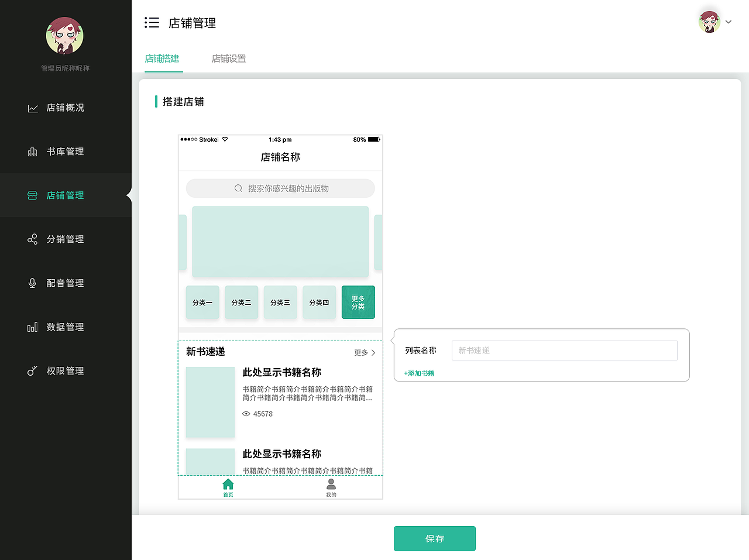Viewport: 749px width, 560px height.
Task: Select the 分类一 category button
Action: 202,303
